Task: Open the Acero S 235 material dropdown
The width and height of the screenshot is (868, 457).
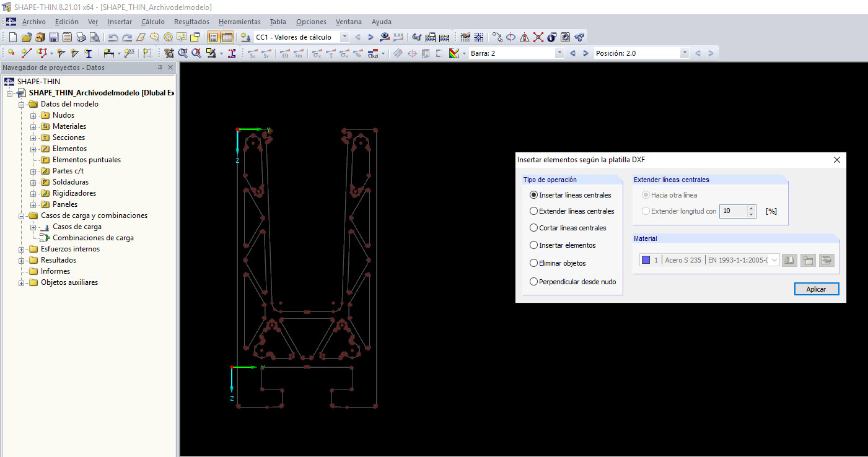Action: (x=775, y=260)
